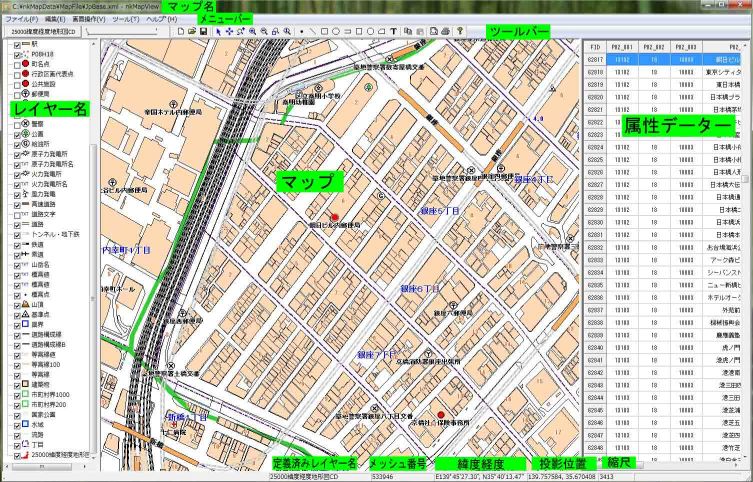Click the Save file toolbar icon
753x482 pixels.
205,32
